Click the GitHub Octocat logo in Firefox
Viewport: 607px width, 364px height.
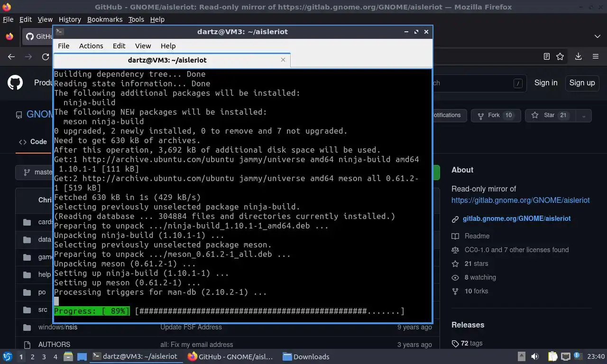[15, 82]
